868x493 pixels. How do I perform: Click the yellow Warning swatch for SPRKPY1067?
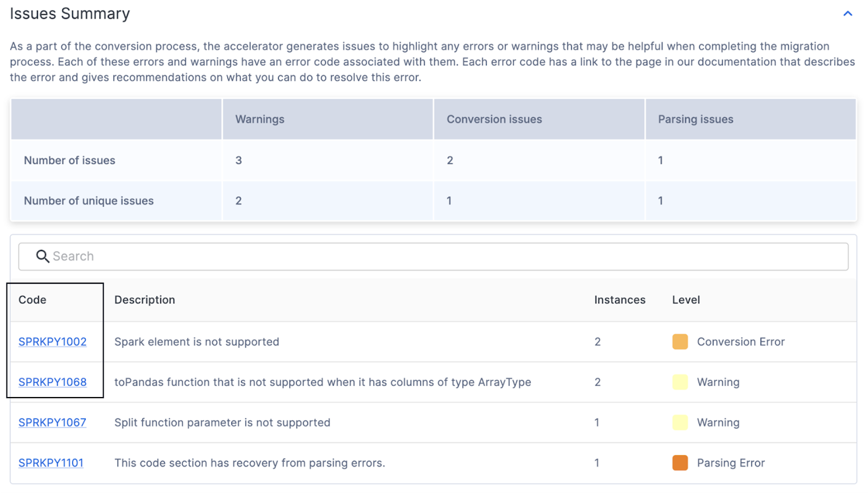[680, 422]
